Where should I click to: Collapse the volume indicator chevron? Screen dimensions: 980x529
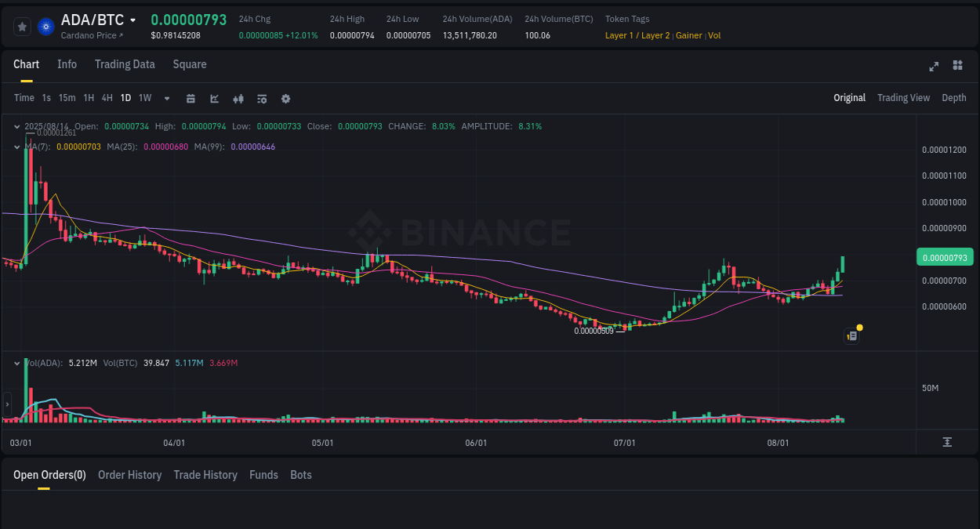pyautogui.click(x=17, y=363)
